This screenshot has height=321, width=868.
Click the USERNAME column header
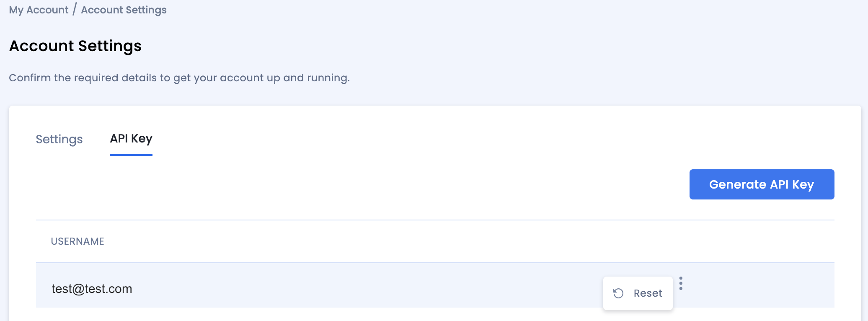[77, 241]
